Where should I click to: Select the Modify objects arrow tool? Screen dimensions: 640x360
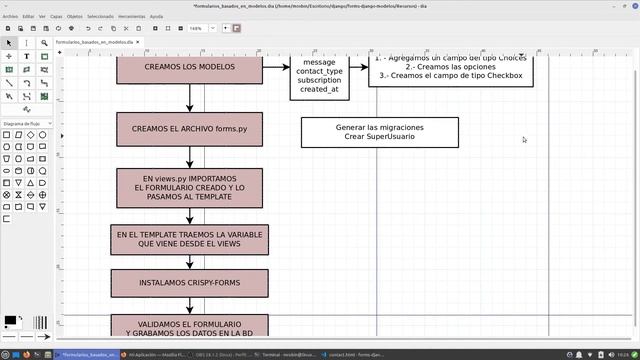[x=9, y=43]
